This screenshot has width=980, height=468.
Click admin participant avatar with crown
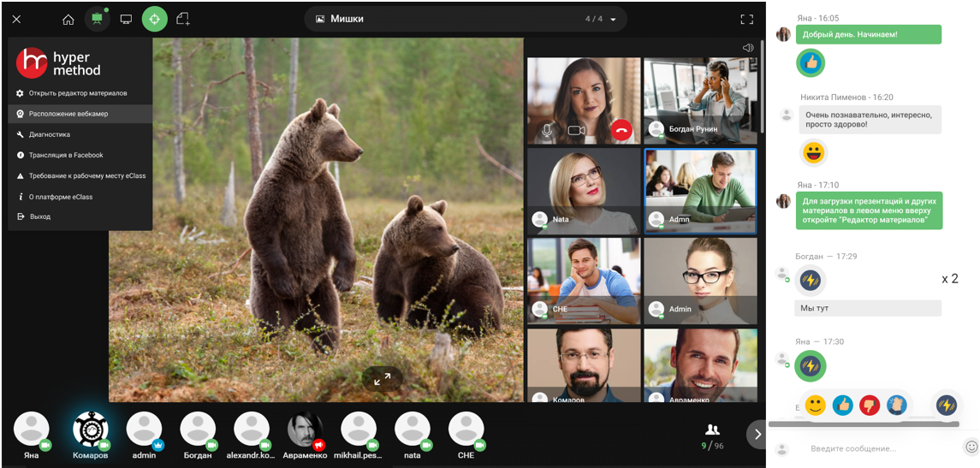[x=145, y=429]
